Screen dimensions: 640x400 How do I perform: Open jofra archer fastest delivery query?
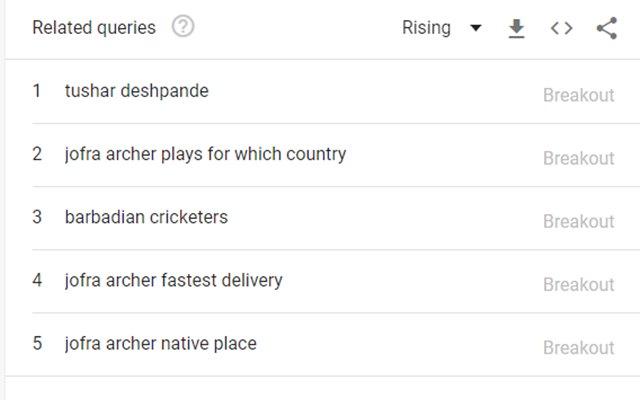(x=173, y=280)
